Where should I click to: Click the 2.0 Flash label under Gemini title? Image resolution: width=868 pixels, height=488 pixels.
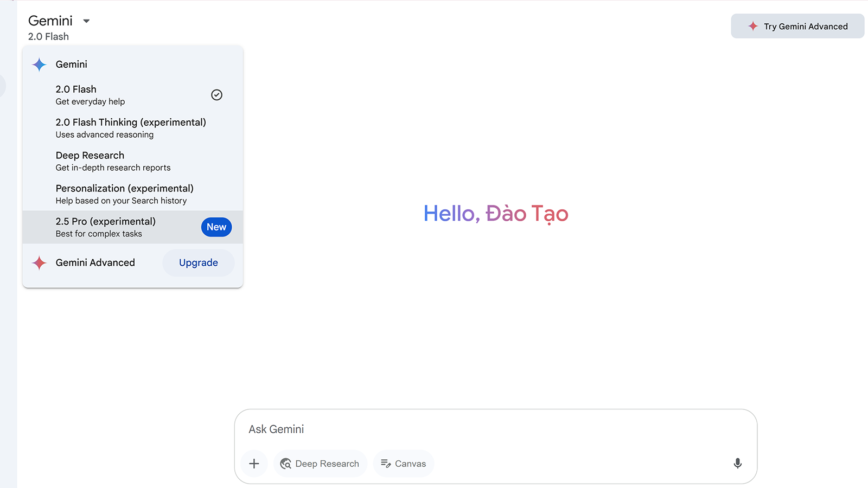tap(48, 37)
